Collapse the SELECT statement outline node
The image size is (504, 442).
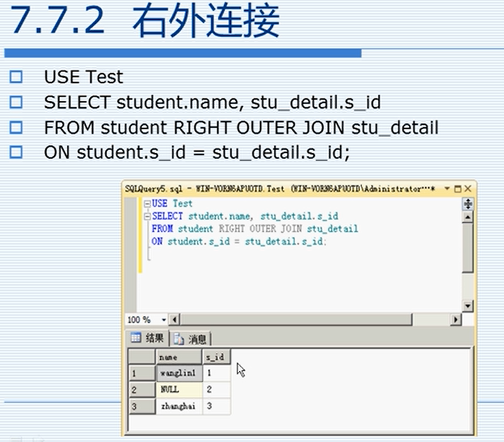[x=147, y=216]
